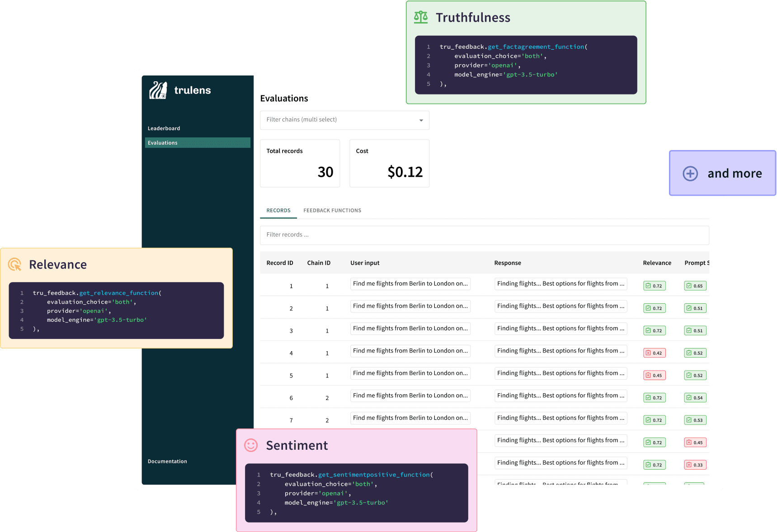Click the Relevance column header
Image resolution: width=777 pixels, height=532 pixels.
pos(657,263)
